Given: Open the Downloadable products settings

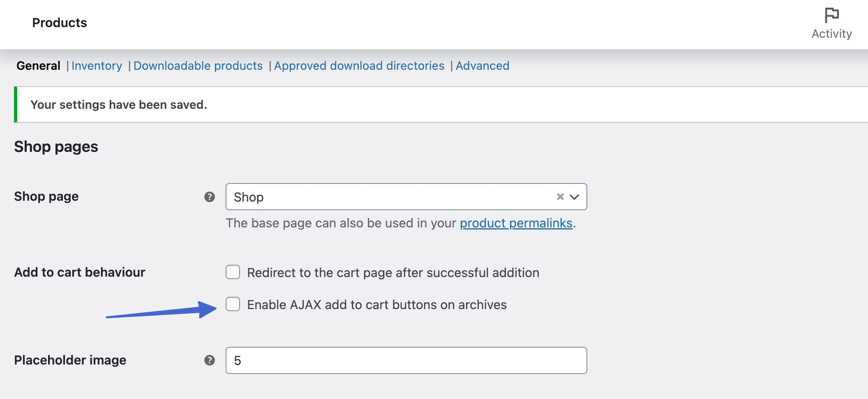Looking at the screenshot, I should coord(199,66).
